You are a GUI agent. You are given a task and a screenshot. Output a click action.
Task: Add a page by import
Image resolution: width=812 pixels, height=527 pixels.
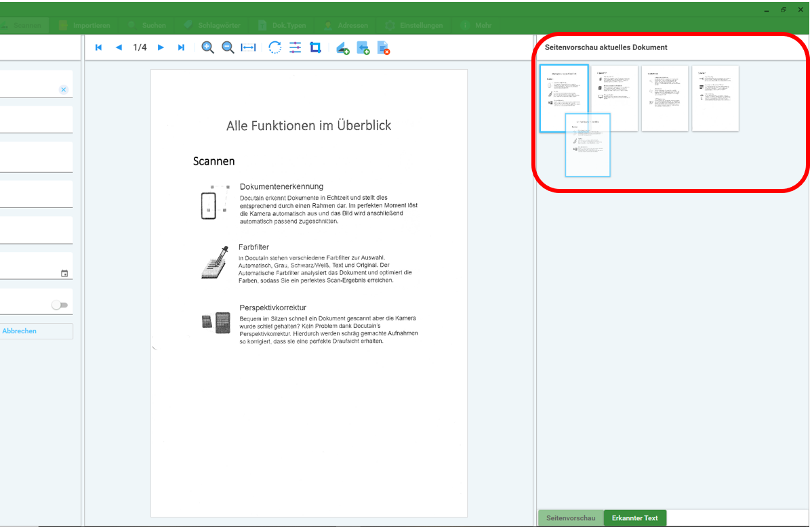coord(363,49)
